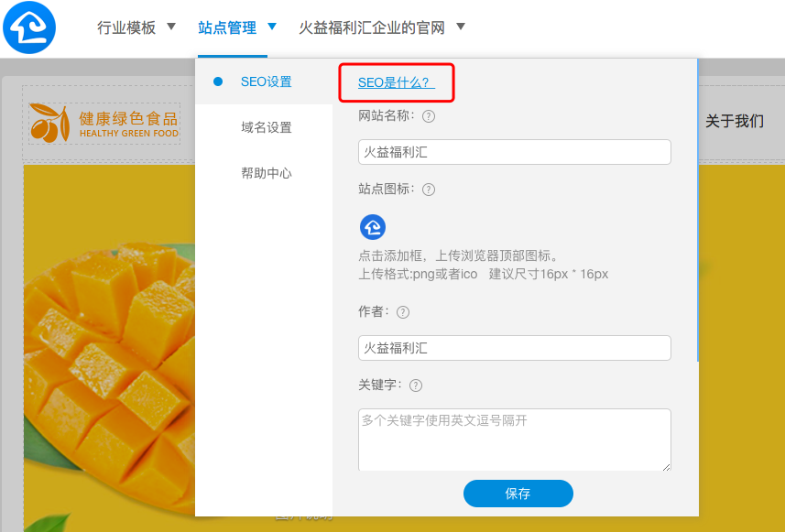The height and width of the screenshot is (532, 785).
Task: Click the 关键字 textarea
Action: click(x=514, y=440)
